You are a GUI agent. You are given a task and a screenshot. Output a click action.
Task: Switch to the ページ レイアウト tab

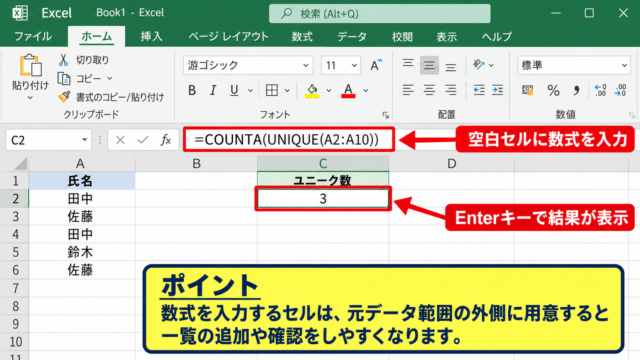coord(228,37)
